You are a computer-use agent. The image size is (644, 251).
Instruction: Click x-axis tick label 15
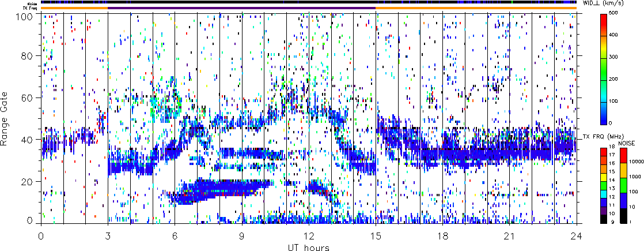pos(376,235)
